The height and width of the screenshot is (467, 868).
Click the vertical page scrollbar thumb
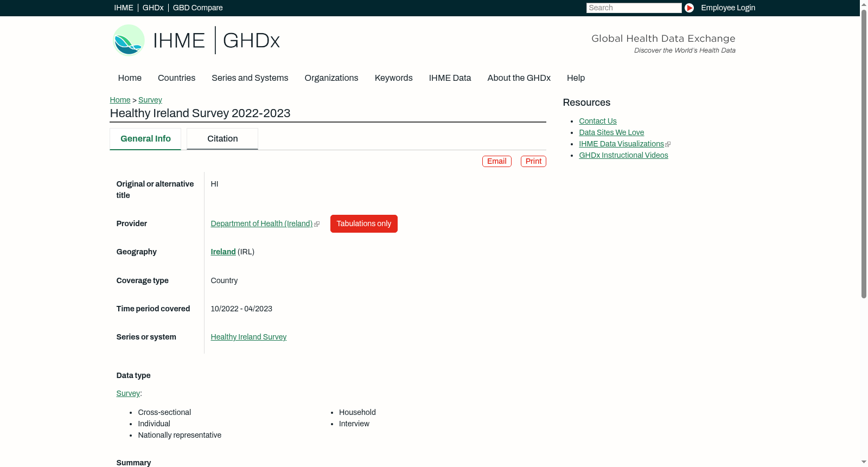864,153
